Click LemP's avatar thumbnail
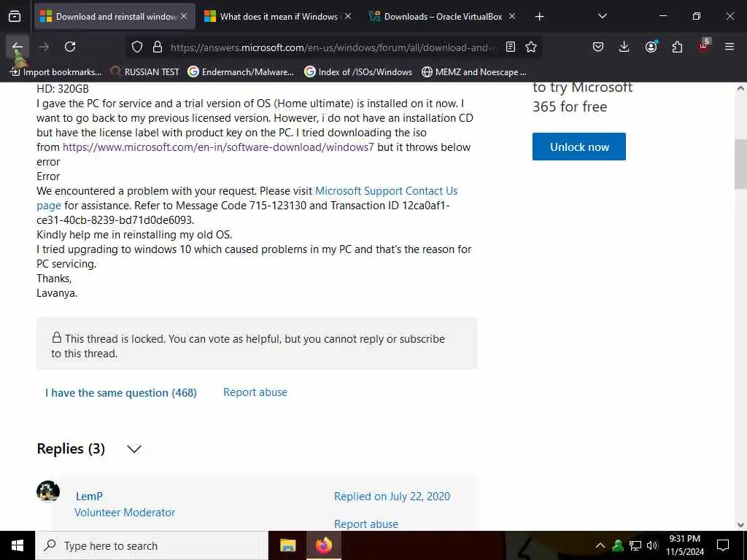Viewport: 747px width, 560px height. [48, 491]
